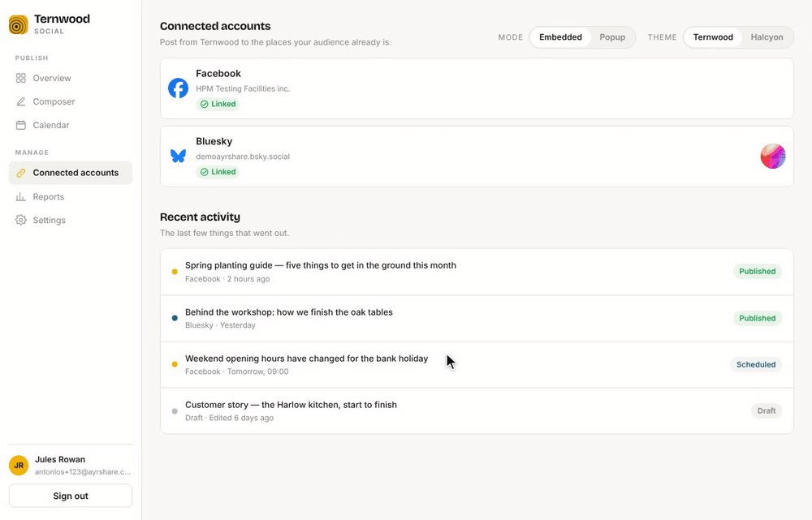Open the Facebook account card
This screenshot has height=520, width=812.
coord(477,88)
